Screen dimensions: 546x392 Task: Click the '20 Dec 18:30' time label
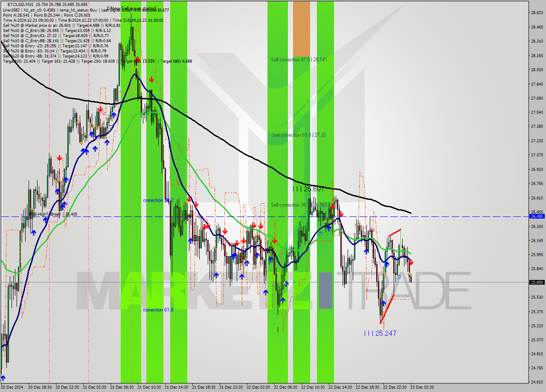[x=40, y=387]
